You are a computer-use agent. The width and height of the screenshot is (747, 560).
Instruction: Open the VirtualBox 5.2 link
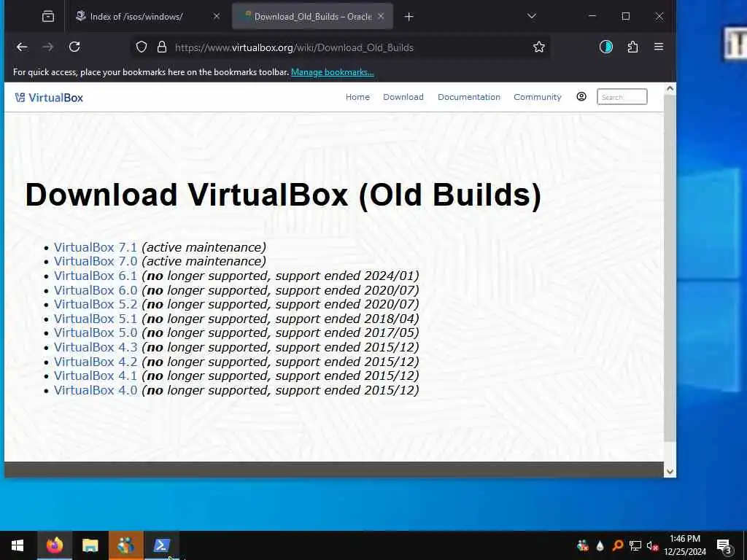tap(96, 304)
